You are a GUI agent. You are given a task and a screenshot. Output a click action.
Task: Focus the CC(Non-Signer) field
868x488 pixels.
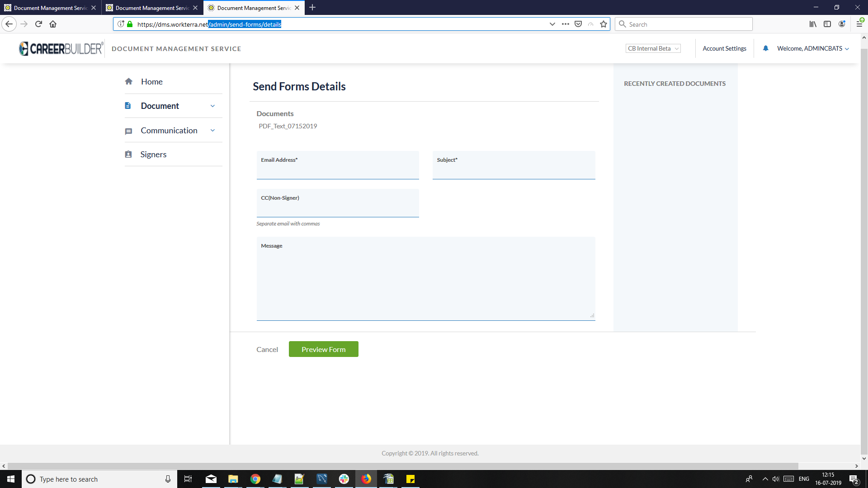point(338,203)
